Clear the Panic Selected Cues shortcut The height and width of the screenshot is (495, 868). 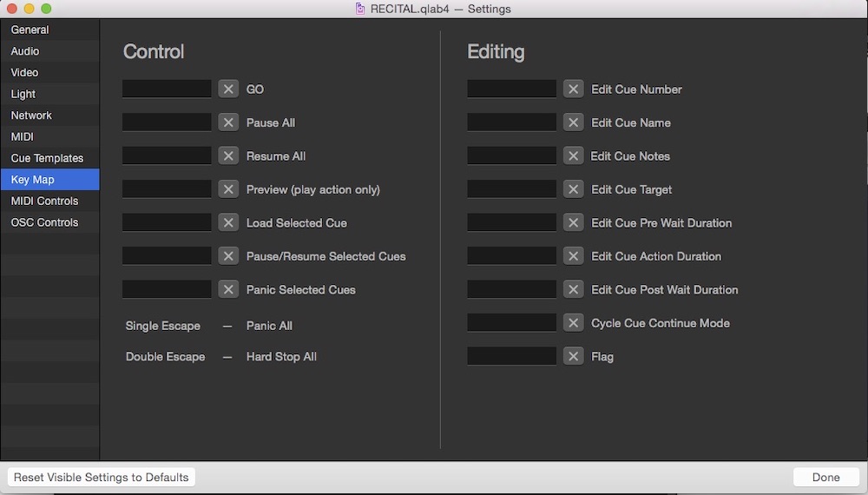point(228,290)
